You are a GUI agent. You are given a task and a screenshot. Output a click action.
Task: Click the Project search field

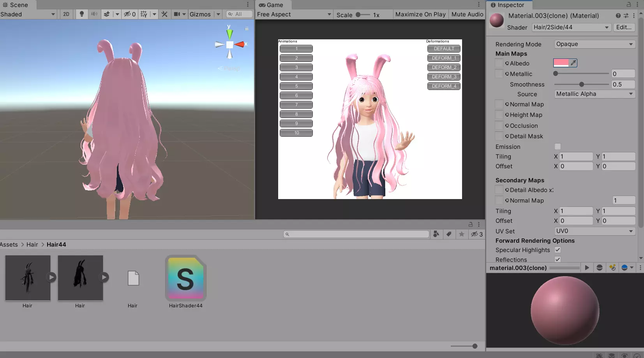(x=356, y=234)
